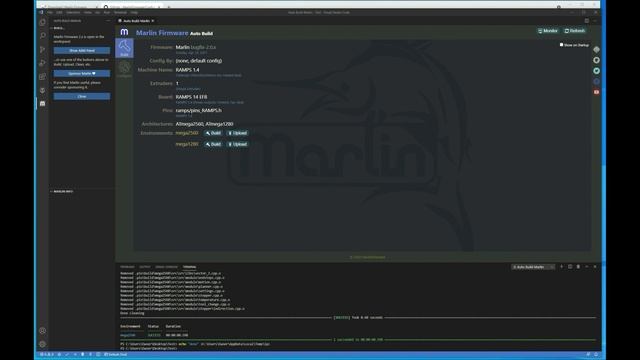Click the RAMPS 14 EFB board value
Image resolution: width=640 pixels, height=360 pixels.
coord(191,97)
